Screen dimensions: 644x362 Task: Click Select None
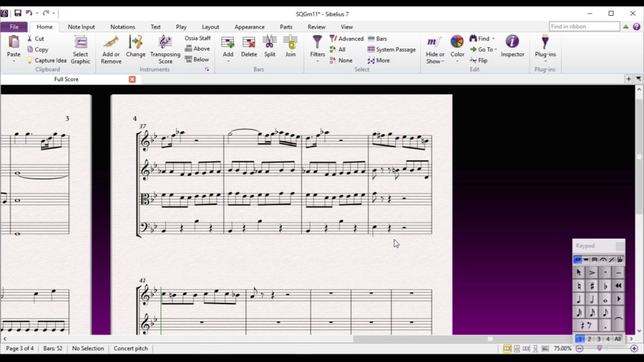pos(341,60)
